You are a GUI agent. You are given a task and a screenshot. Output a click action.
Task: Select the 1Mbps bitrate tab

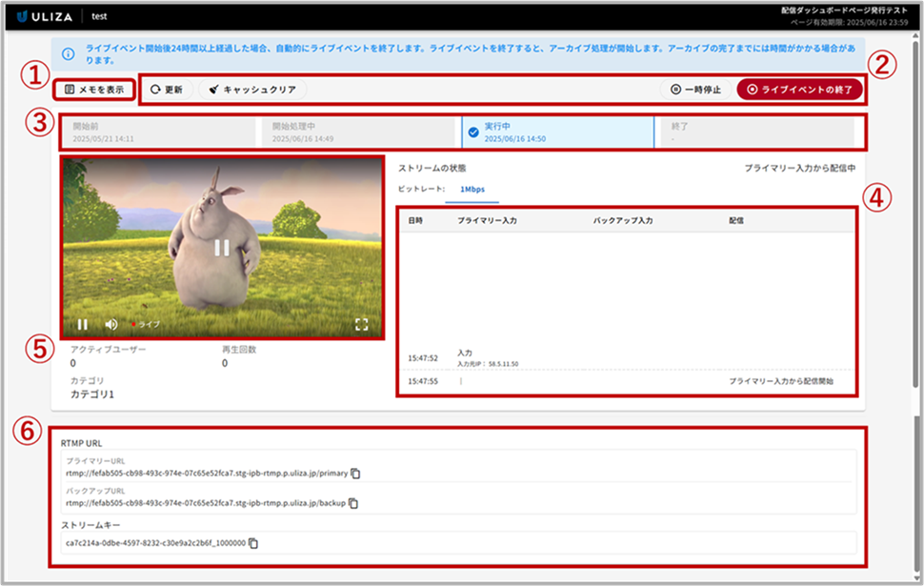click(472, 190)
